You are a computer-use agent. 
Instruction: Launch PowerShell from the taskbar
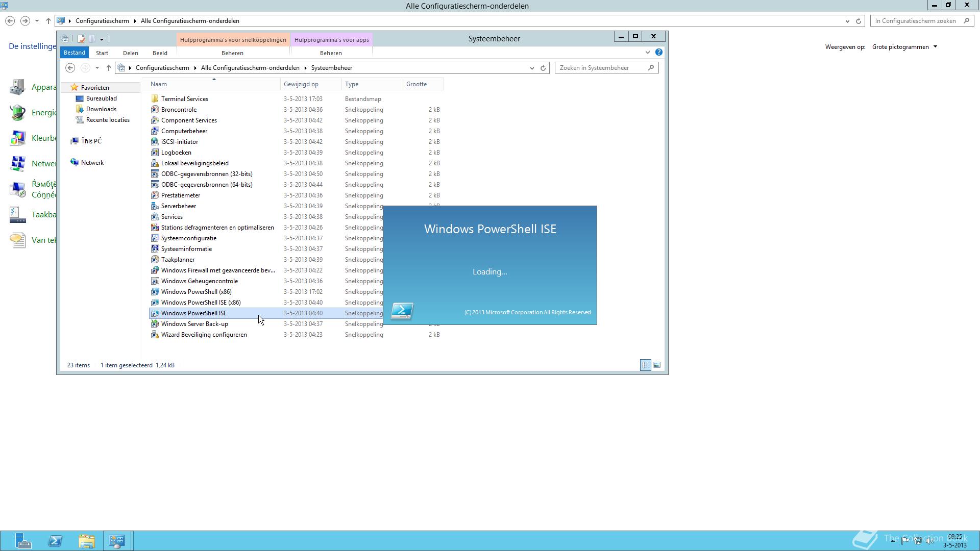coord(55,541)
